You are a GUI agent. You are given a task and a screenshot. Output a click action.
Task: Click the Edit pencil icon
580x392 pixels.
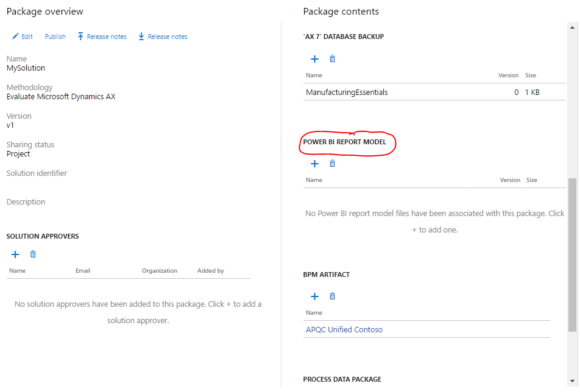pos(15,37)
